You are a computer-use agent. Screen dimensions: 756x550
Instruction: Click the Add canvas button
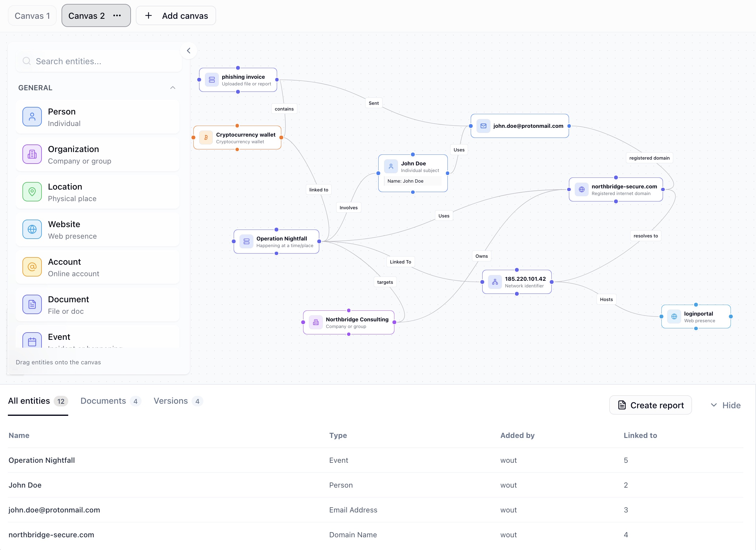click(176, 16)
